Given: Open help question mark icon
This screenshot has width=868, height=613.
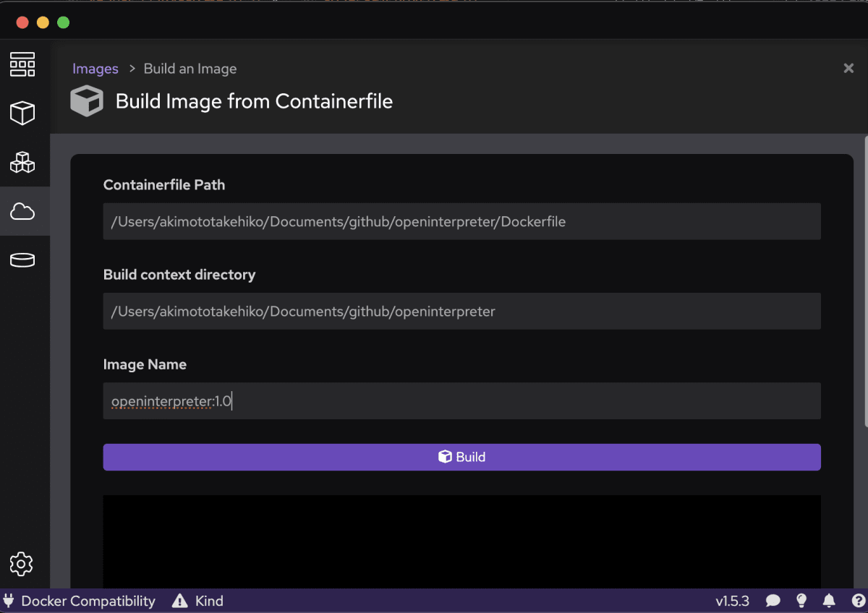Looking at the screenshot, I should tap(858, 601).
